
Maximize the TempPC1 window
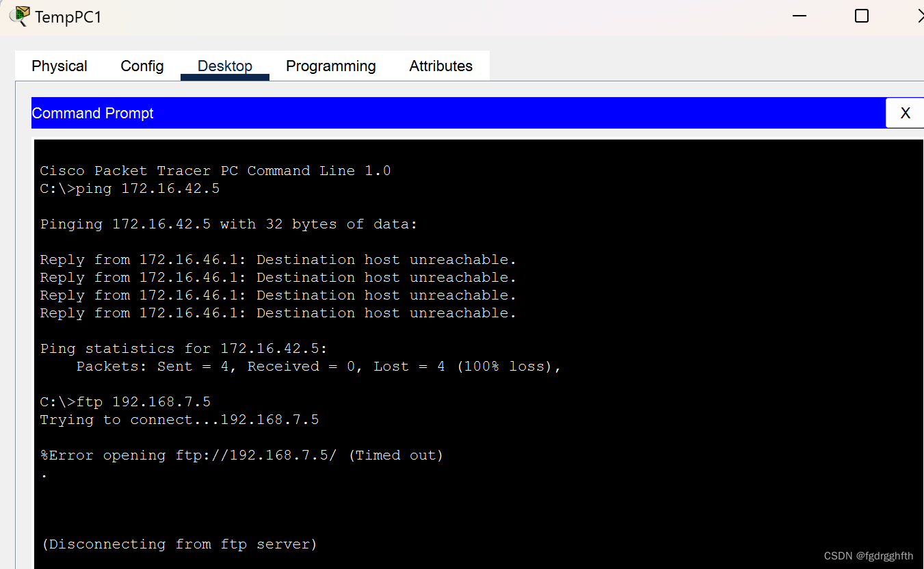click(x=862, y=16)
